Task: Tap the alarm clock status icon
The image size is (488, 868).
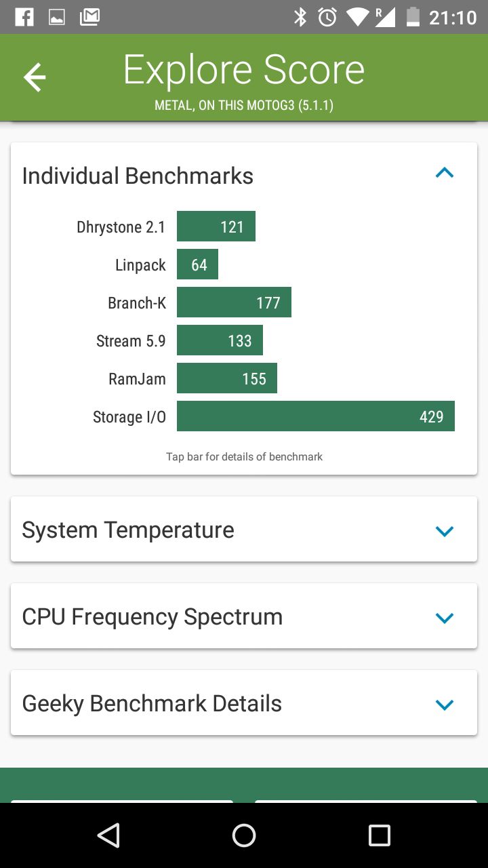Action: 327,17
